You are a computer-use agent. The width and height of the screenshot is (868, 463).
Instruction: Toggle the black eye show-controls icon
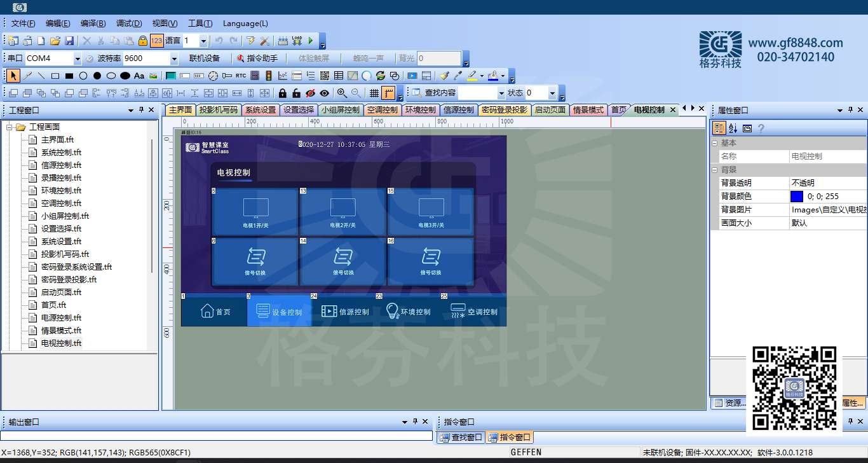click(324, 93)
